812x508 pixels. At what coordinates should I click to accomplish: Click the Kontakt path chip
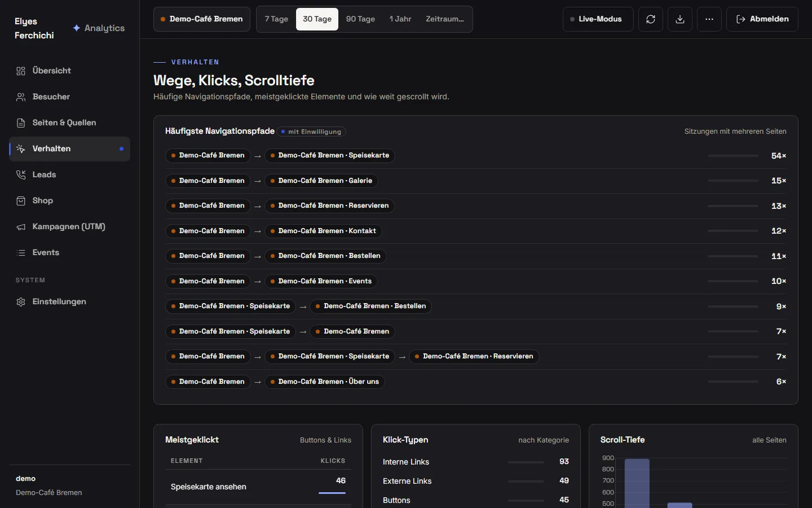pos(323,231)
